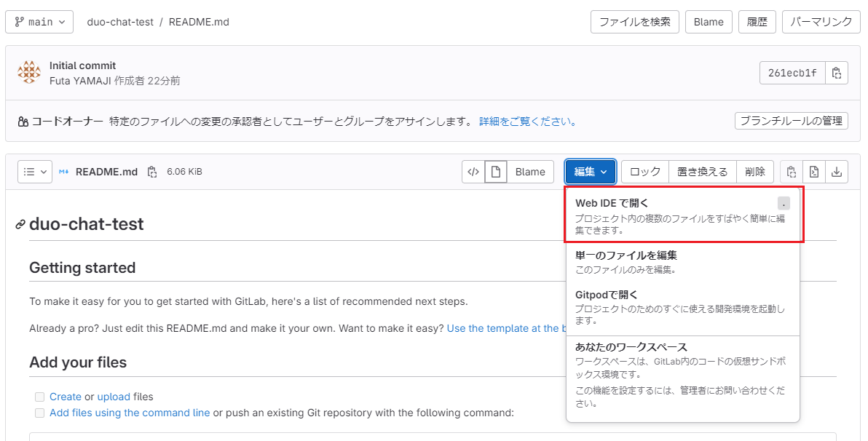Click the 6.06 KiB file size text

pyautogui.click(x=184, y=172)
